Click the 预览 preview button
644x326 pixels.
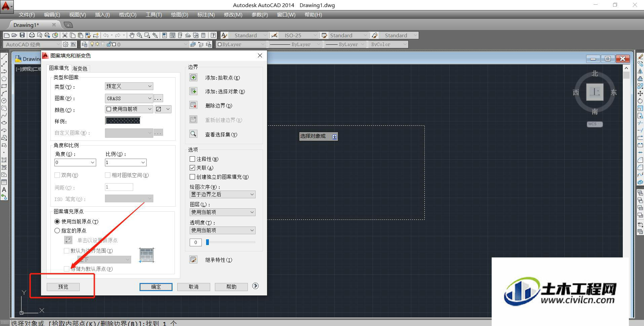(x=63, y=287)
